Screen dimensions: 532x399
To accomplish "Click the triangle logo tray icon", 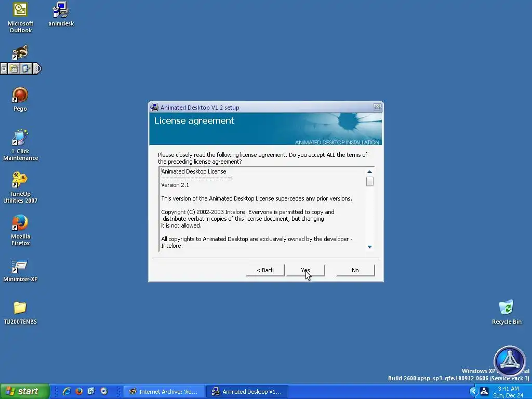I will (484, 392).
